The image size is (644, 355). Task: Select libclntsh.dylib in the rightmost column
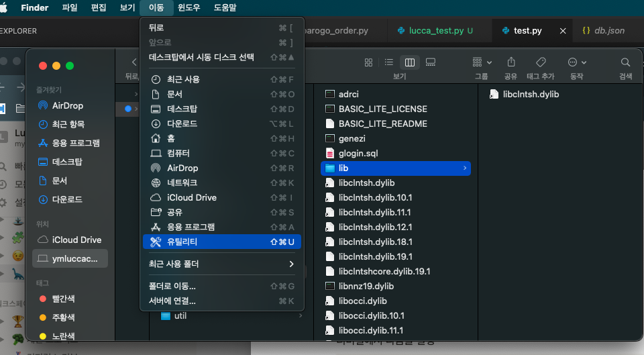524,94
